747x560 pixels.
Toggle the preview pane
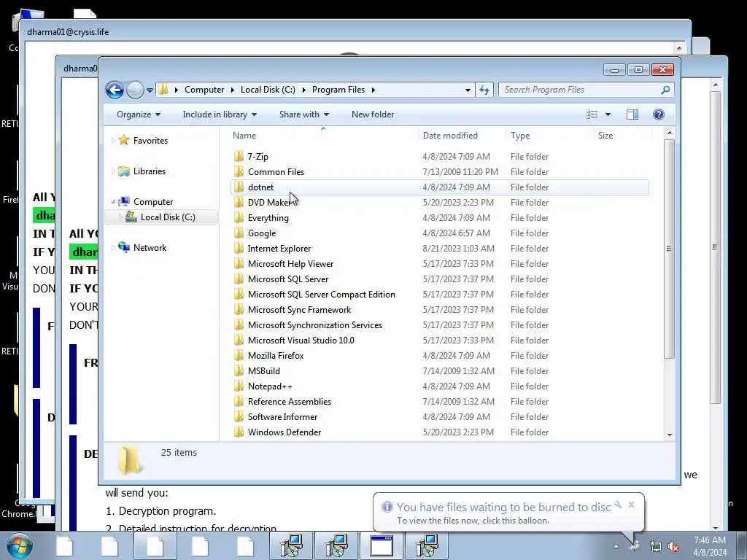(632, 114)
